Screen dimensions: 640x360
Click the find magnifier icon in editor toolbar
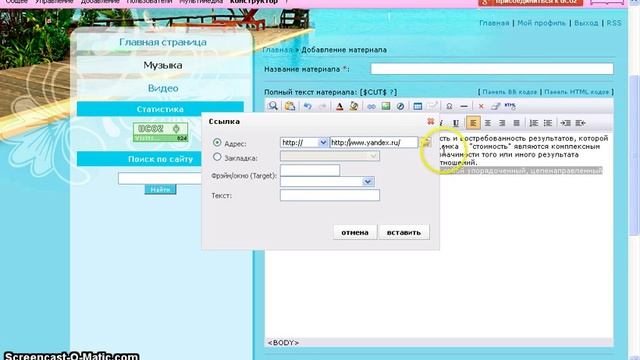point(273,106)
